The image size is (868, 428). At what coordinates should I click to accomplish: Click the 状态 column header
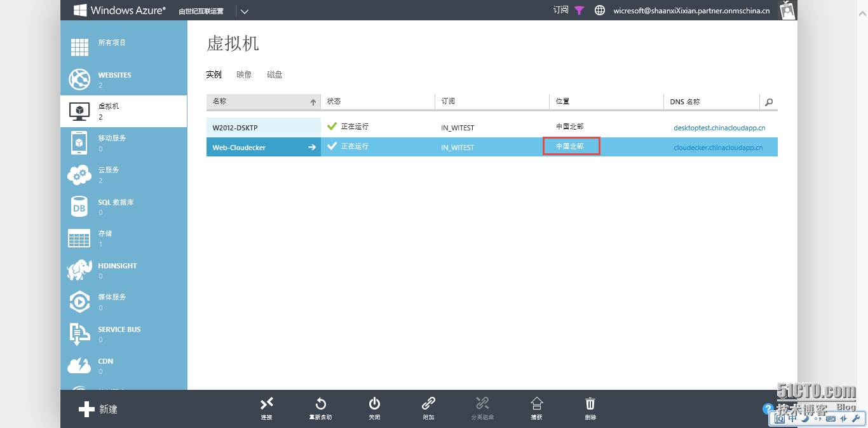pos(378,102)
